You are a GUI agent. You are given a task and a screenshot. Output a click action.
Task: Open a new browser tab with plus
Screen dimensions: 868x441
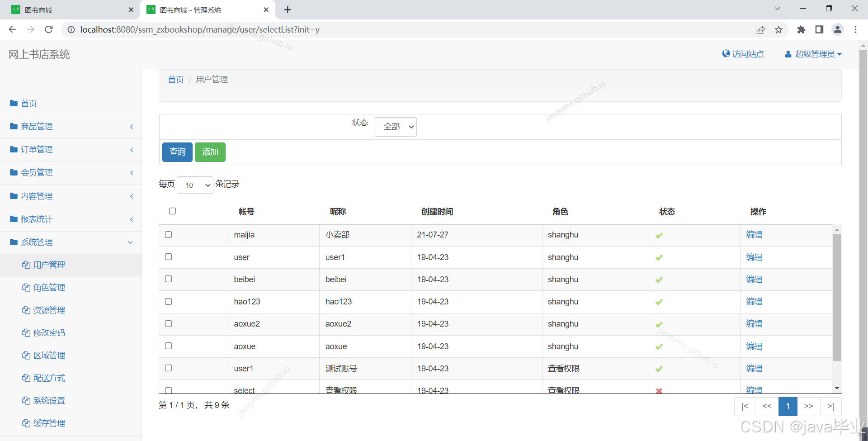[x=288, y=9]
